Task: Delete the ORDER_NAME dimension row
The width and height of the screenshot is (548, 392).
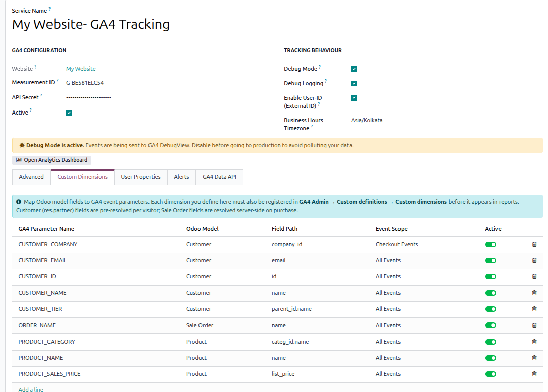Action: pos(534,325)
